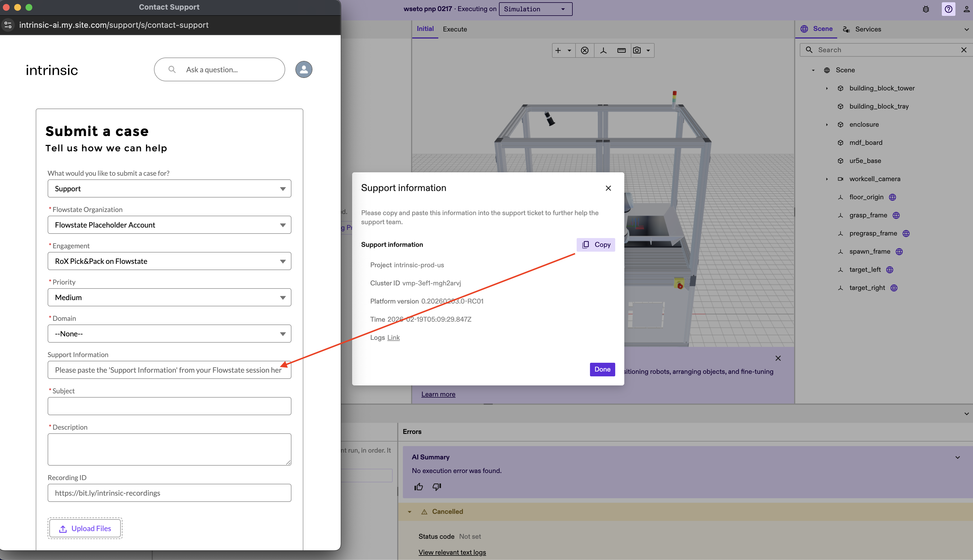Screen dimensions: 973x560
Task: Click thumbs up on AI Summary
Action: coord(418,487)
